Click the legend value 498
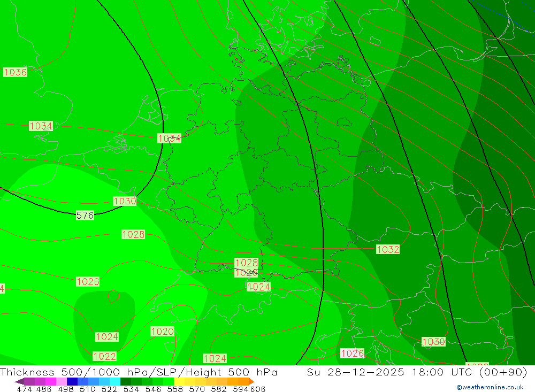Screen dimensions: 535x392 [x=66, y=389]
